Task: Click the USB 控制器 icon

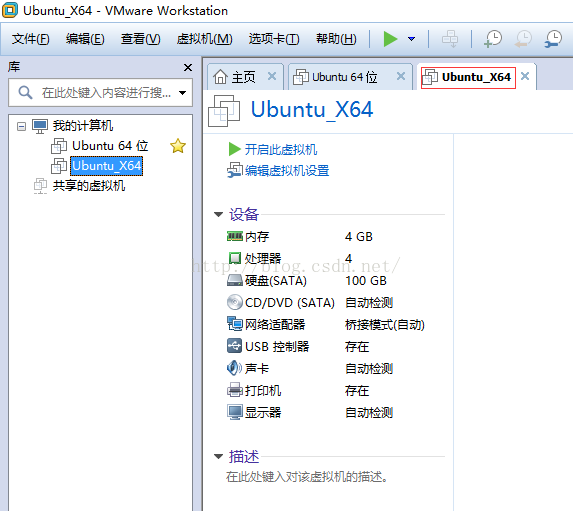Action: (x=234, y=346)
